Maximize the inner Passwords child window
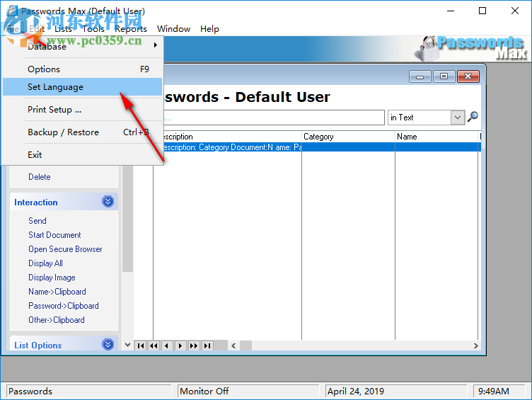This screenshot has width=532, height=400. 444,76
